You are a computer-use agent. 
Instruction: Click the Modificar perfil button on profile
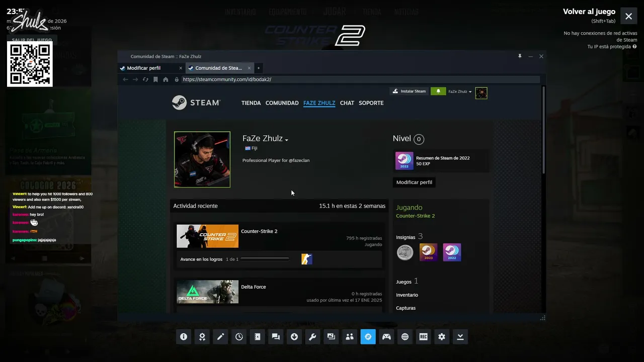(414, 182)
